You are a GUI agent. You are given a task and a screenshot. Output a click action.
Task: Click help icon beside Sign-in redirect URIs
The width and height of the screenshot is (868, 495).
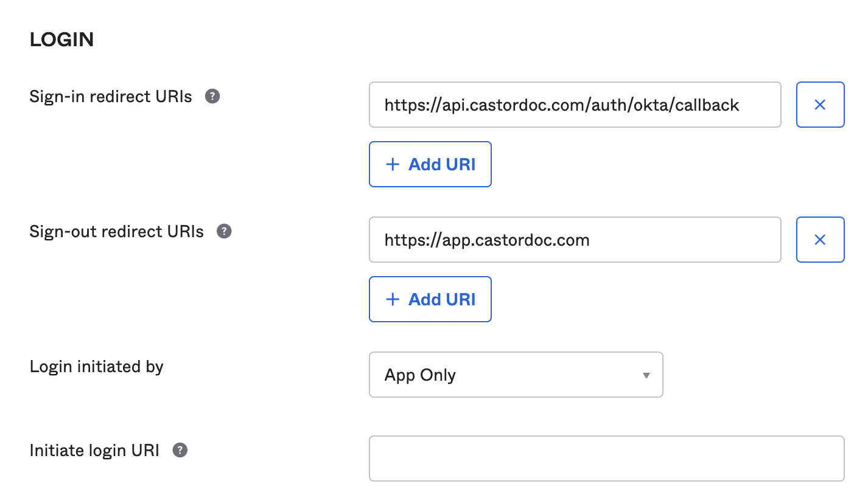212,97
